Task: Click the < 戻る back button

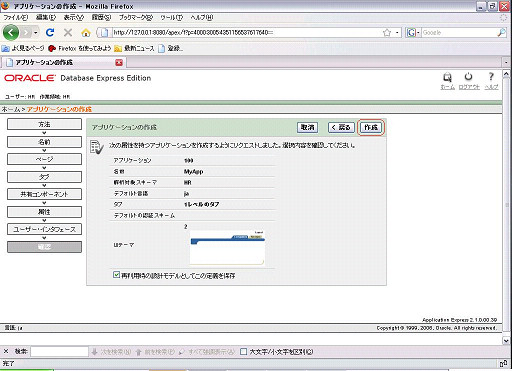Action: click(341, 127)
